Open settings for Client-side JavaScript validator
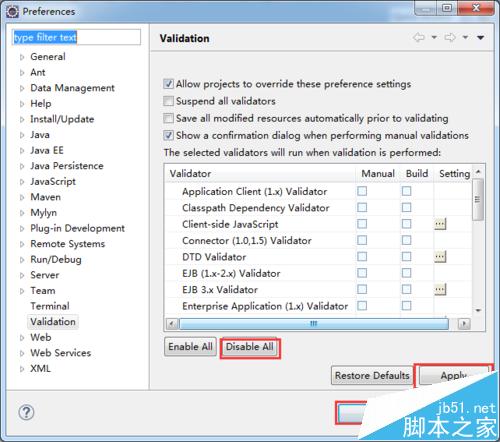 (x=440, y=224)
